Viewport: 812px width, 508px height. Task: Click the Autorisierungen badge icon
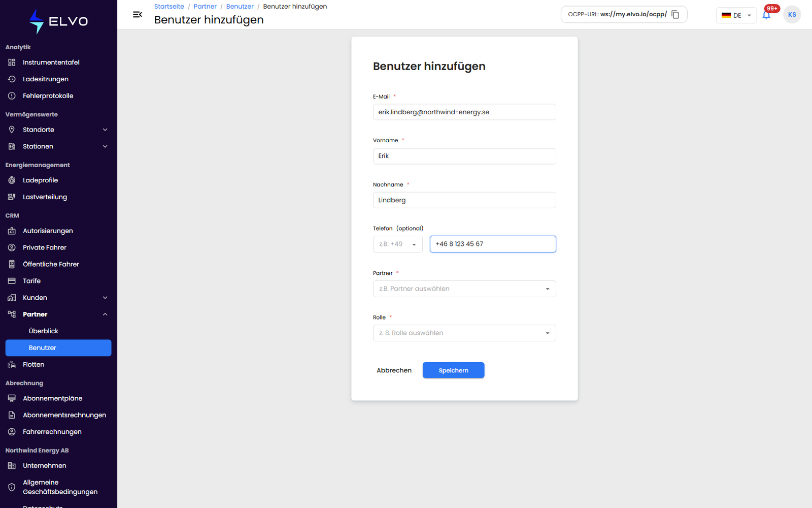point(12,231)
